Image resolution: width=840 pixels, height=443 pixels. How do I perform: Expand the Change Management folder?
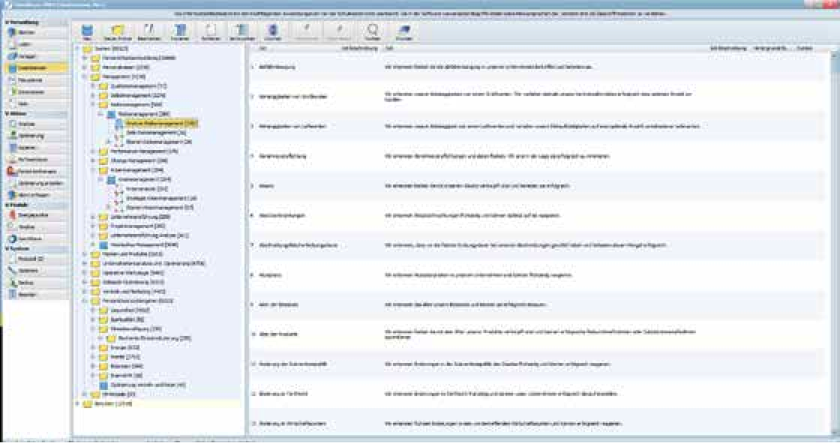tap(93, 160)
